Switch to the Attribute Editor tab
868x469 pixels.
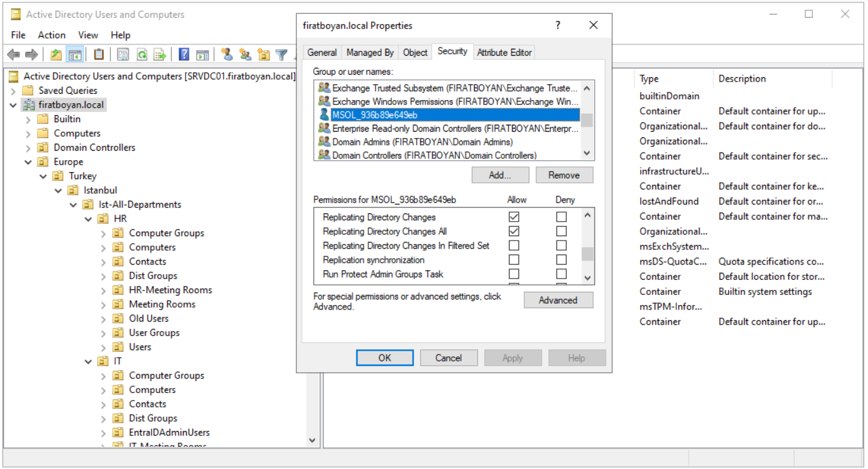click(x=505, y=53)
